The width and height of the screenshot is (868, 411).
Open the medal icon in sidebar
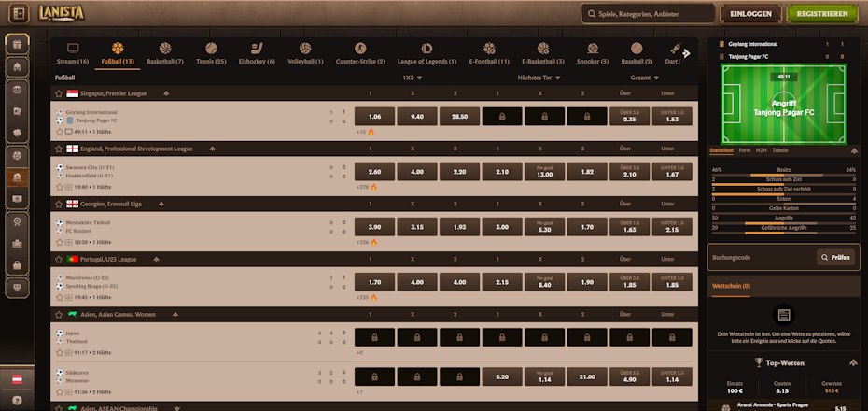17,221
